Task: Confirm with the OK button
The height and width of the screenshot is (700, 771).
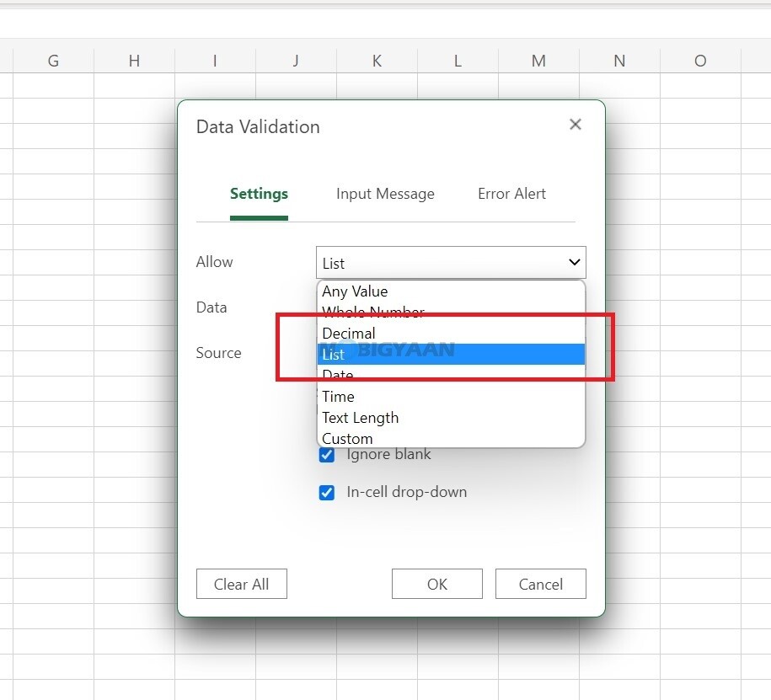Action: click(436, 584)
